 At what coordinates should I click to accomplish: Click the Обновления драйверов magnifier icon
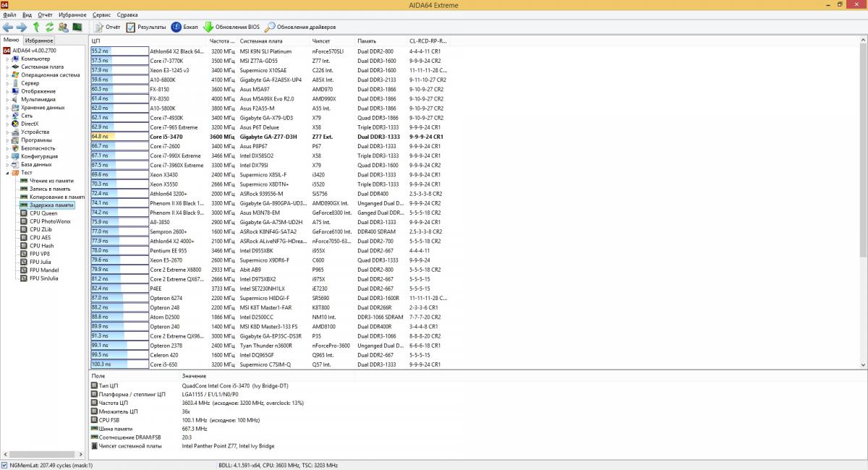(x=271, y=27)
